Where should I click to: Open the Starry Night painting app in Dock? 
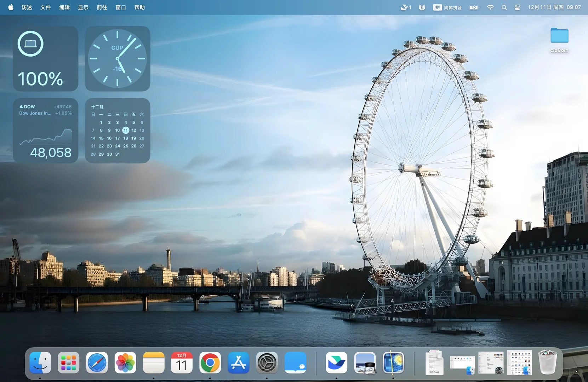point(393,363)
